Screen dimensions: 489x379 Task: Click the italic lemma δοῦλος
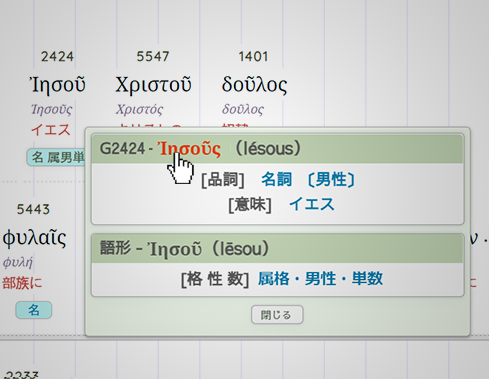click(243, 109)
